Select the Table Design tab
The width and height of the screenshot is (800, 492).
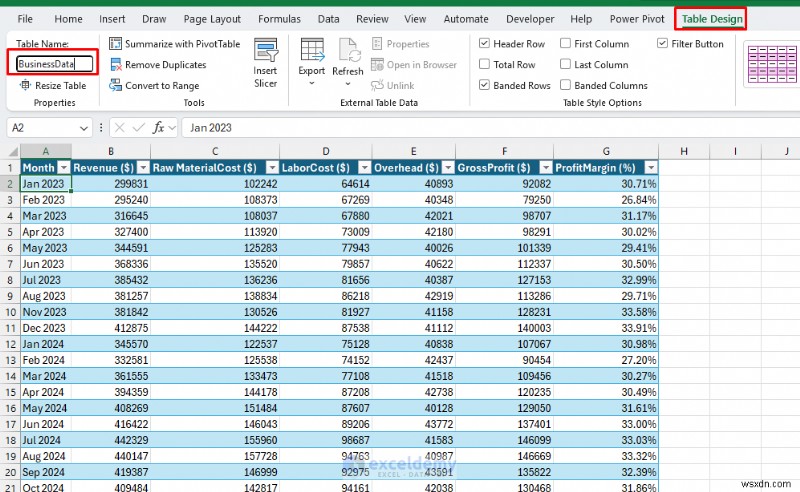[x=712, y=19]
